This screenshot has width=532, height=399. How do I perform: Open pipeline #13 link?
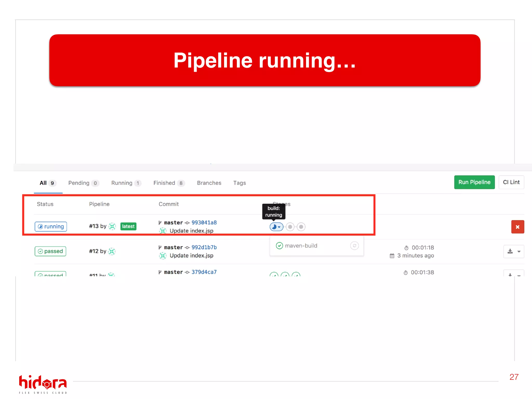(x=94, y=226)
